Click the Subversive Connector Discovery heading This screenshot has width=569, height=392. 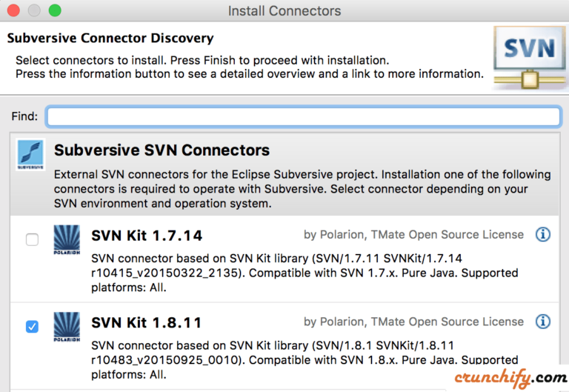[110, 38]
